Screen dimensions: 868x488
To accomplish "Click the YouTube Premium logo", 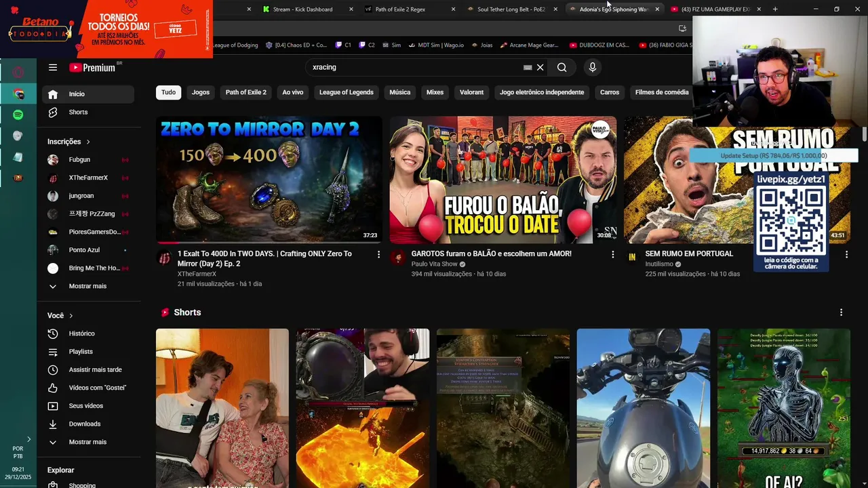I will click(x=92, y=67).
